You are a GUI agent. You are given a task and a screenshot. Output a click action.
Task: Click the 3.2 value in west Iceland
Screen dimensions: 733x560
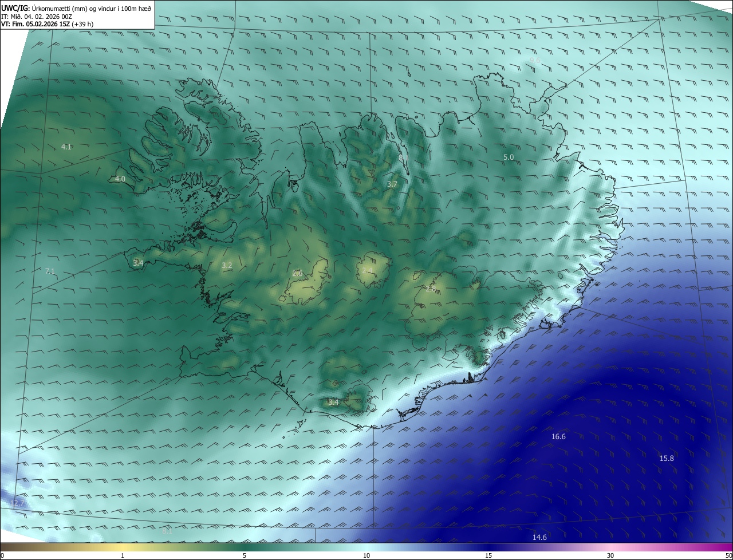click(x=227, y=265)
